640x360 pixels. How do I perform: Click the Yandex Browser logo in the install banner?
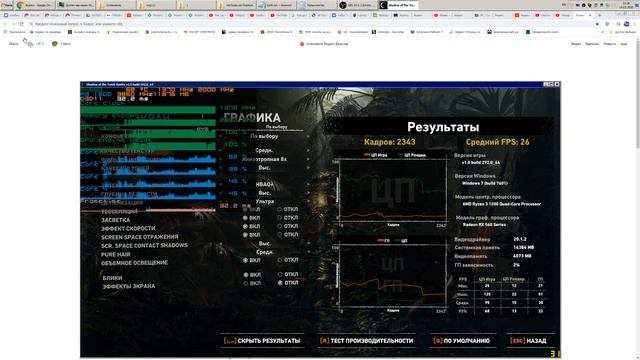tap(302, 44)
